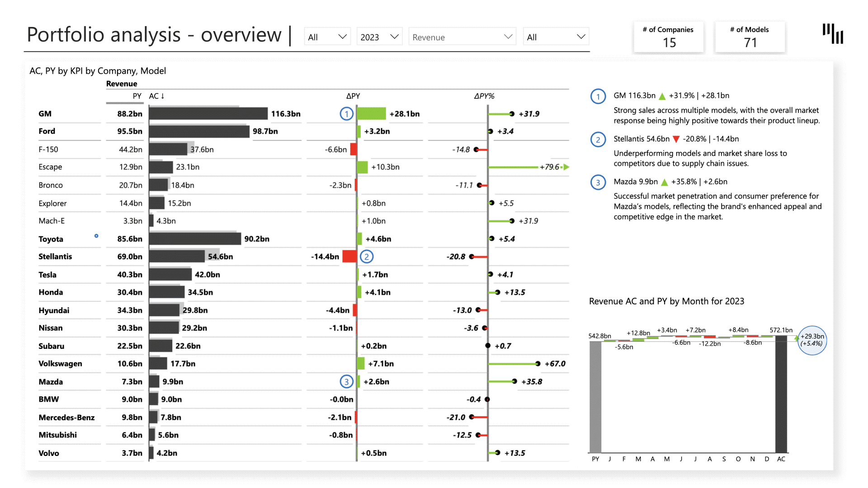Click the AC sort arrow column header
868x488 pixels.
[x=157, y=96]
